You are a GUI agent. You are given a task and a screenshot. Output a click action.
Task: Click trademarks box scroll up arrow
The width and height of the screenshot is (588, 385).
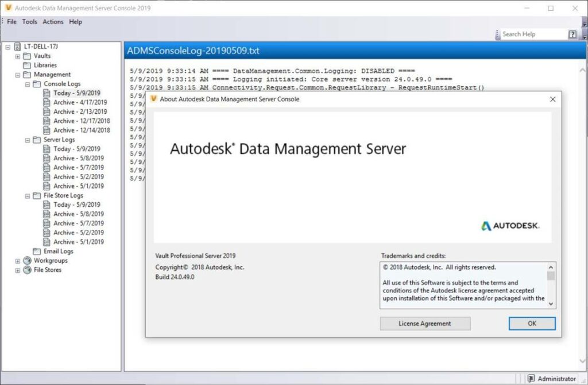[x=551, y=267]
